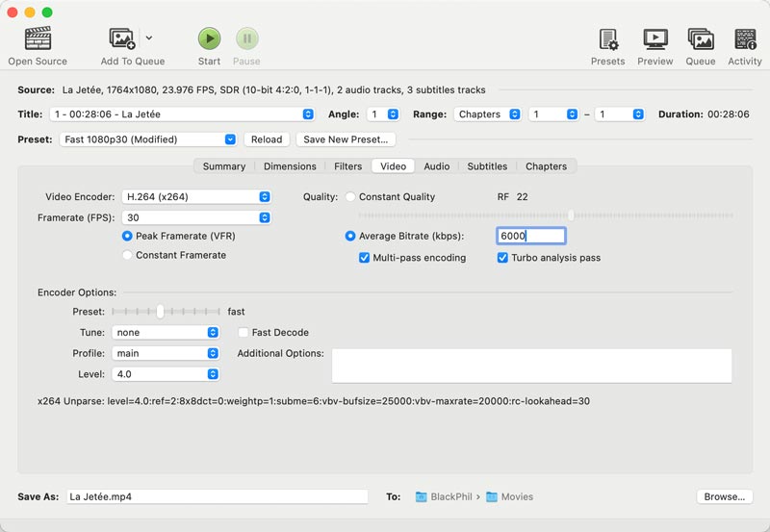
Task: Click the Add To Queue icon
Action: click(x=122, y=38)
